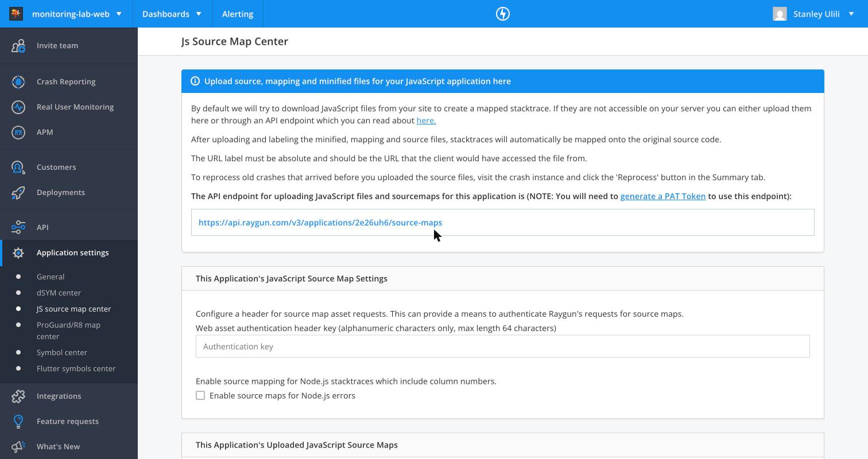Open Crash Reporting icon in sidebar
Image resolution: width=868 pixels, height=459 pixels.
[18, 81]
